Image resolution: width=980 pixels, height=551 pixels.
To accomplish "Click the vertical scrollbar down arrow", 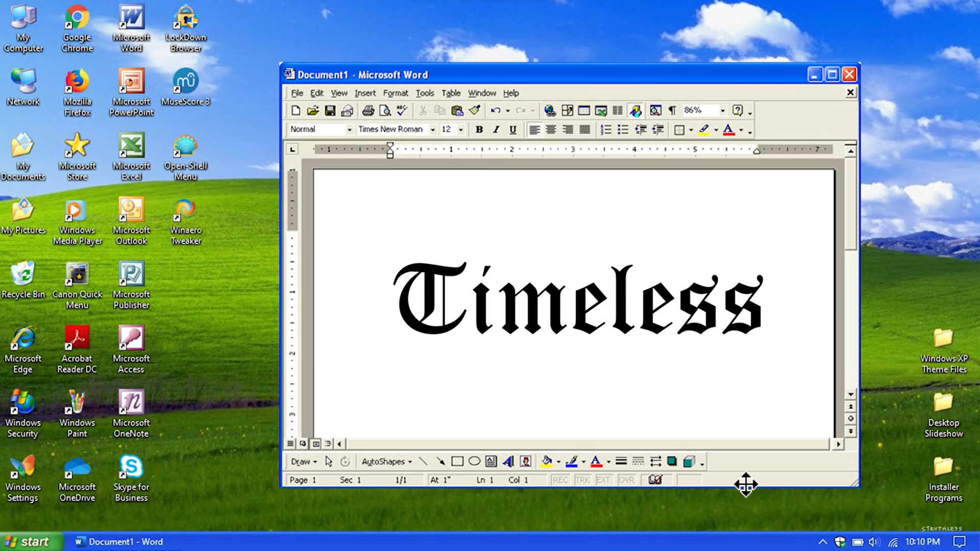I will pyautogui.click(x=850, y=394).
